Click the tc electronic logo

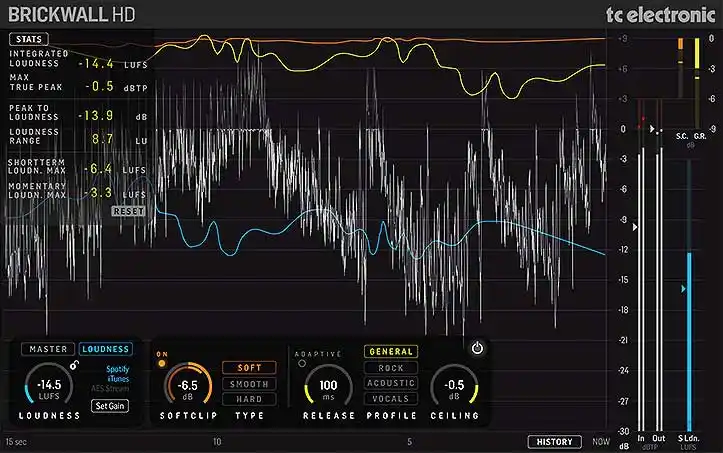pos(661,15)
